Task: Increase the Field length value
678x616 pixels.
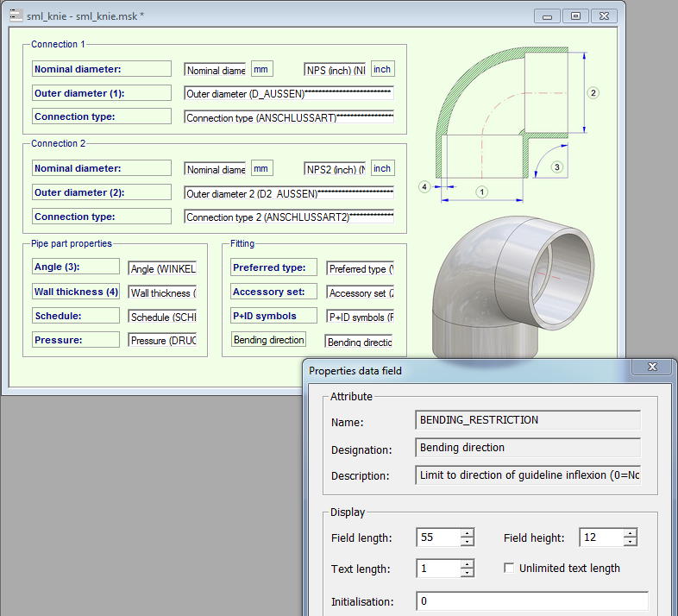Action: 467,533
